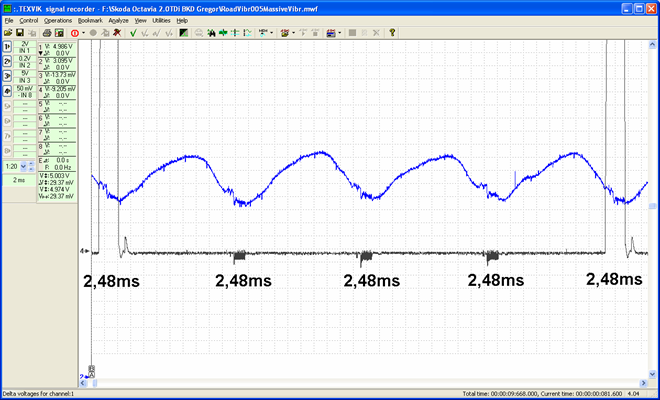Expand the HBH icon dropdown arrow

tap(271, 33)
